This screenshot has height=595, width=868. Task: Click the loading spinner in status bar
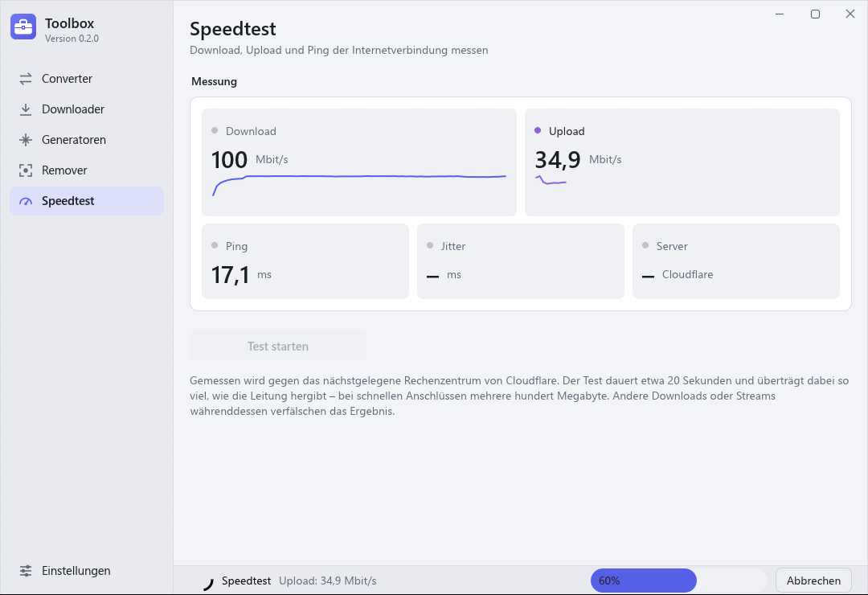tap(208, 584)
